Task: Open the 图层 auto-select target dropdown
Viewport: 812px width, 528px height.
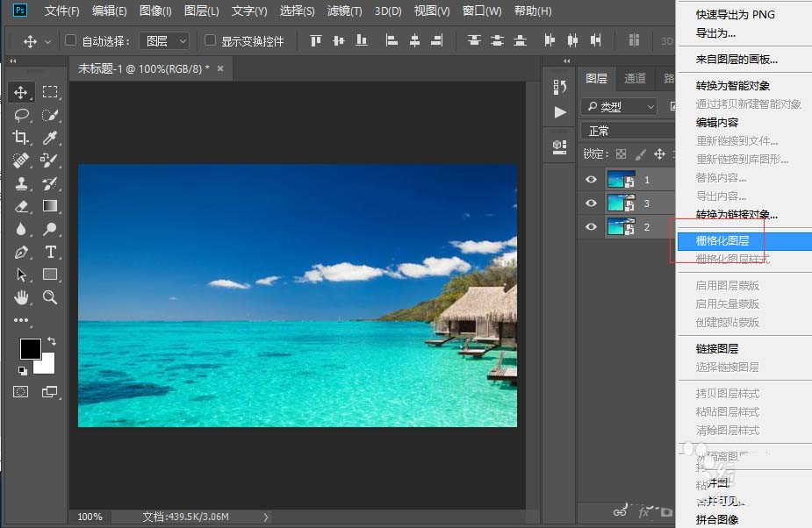Action: [166, 41]
